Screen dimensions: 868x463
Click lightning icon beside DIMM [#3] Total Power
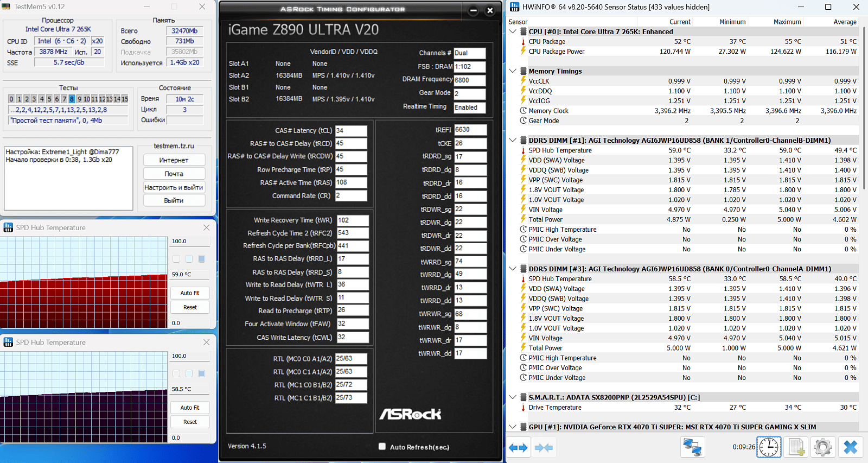[x=523, y=348]
